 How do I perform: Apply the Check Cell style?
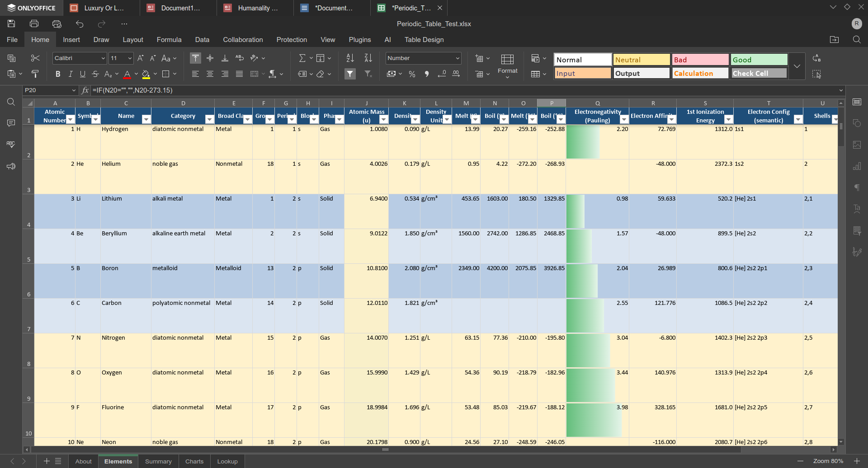[x=759, y=73]
